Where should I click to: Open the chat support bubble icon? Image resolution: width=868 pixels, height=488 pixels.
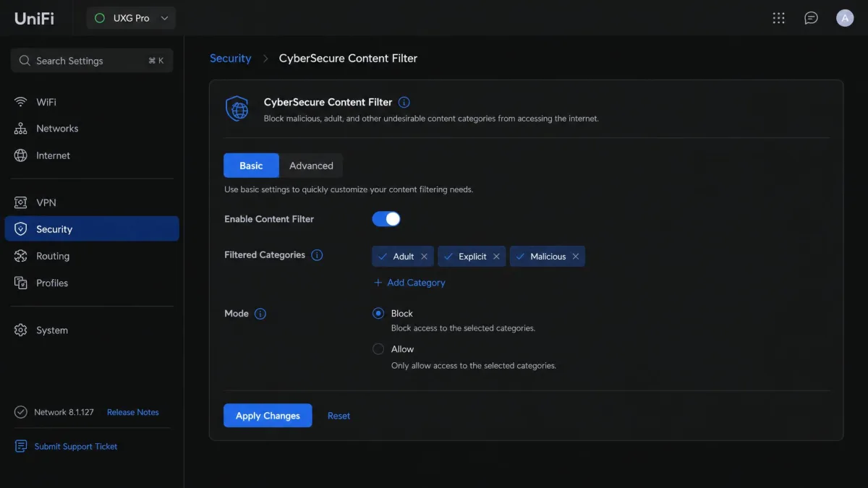pos(812,18)
